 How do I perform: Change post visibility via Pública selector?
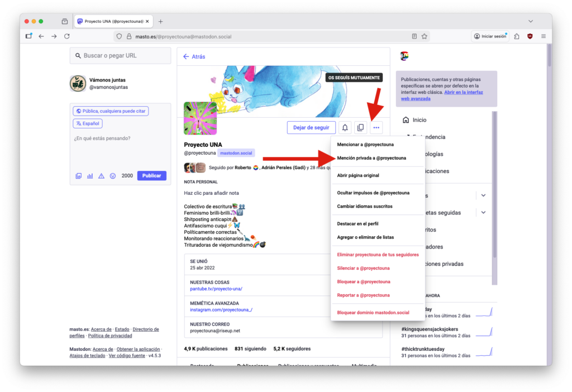[x=111, y=111]
